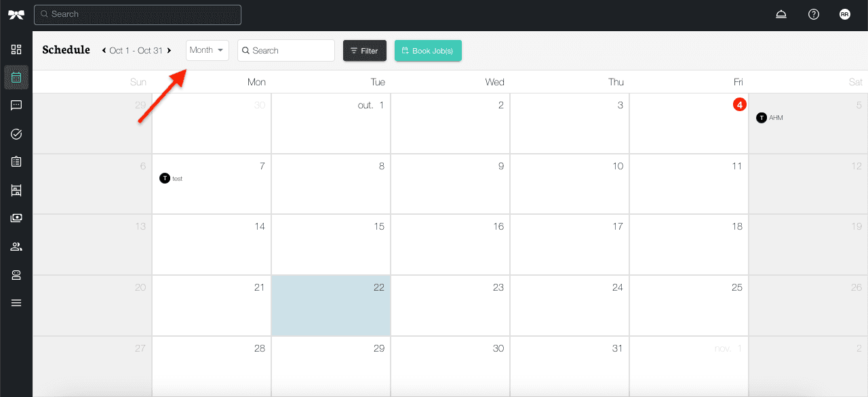
Task: Open the help question mark icon
Action: [x=813, y=14]
